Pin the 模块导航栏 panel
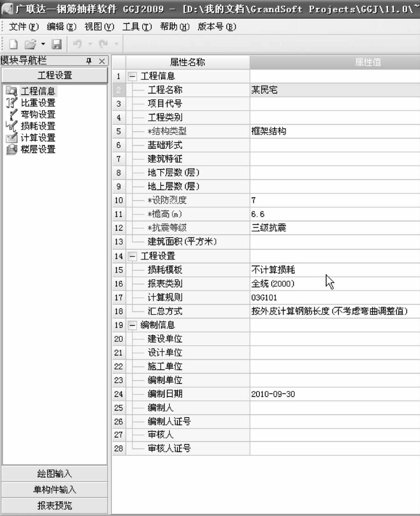Image resolution: width=420 pixels, height=516 pixels. click(89, 61)
